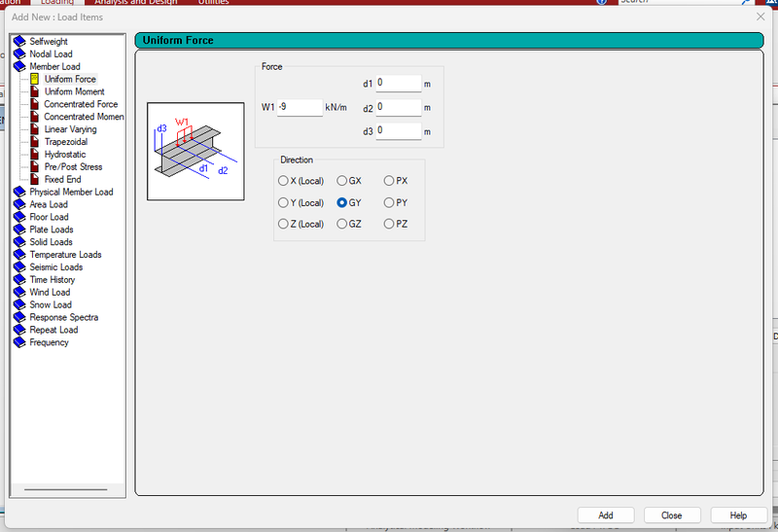Select the Pre/Post Stress tree label
This screenshot has width=778, height=532.
[74, 166]
